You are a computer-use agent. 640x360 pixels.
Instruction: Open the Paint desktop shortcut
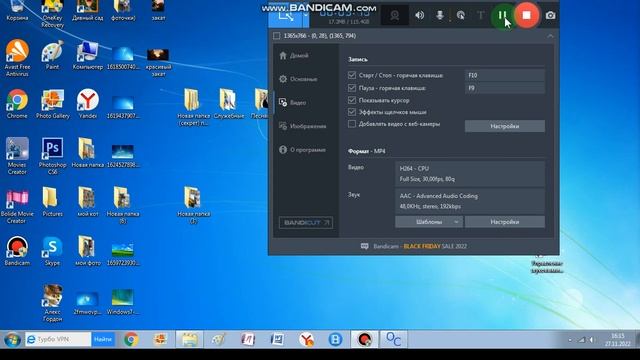click(52, 55)
